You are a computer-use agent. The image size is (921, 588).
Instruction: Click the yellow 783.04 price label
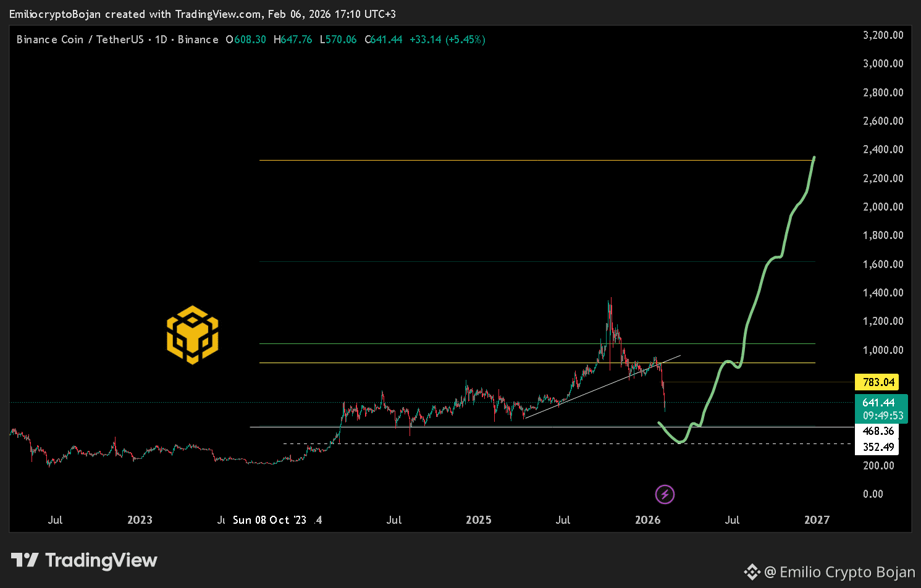tap(877, 382)
